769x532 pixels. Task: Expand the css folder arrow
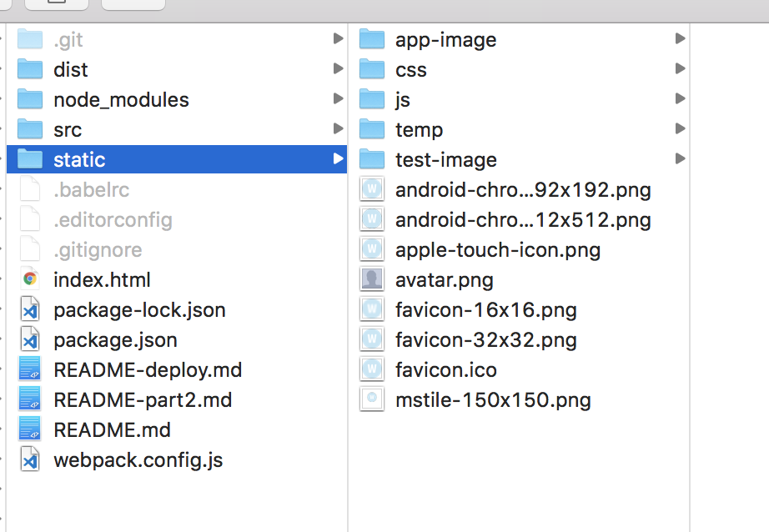click(x=680, y=69)
